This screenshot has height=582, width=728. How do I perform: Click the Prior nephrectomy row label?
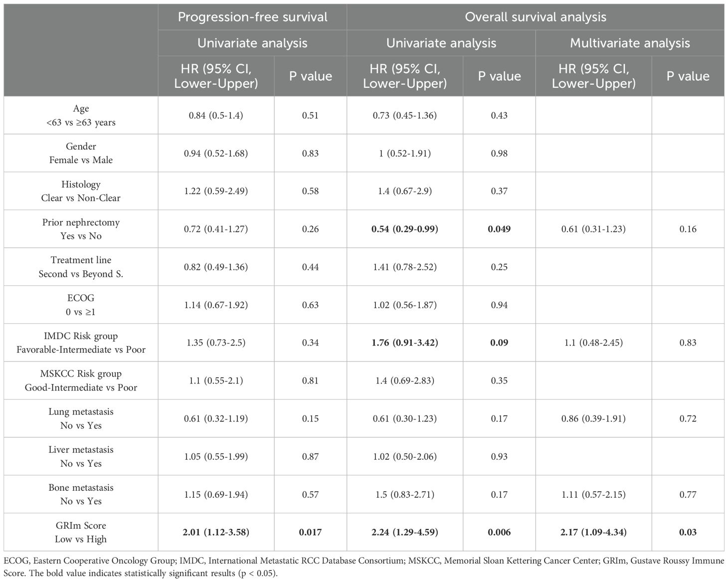coord(81,229)
